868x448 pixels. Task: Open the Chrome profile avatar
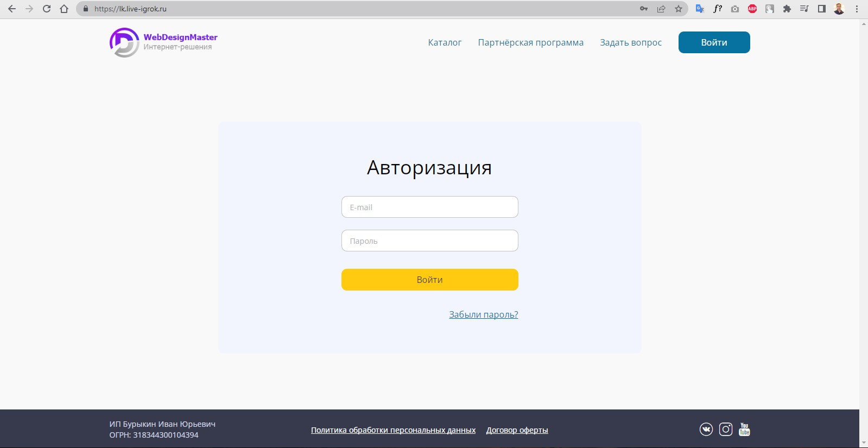click(839, 9)
